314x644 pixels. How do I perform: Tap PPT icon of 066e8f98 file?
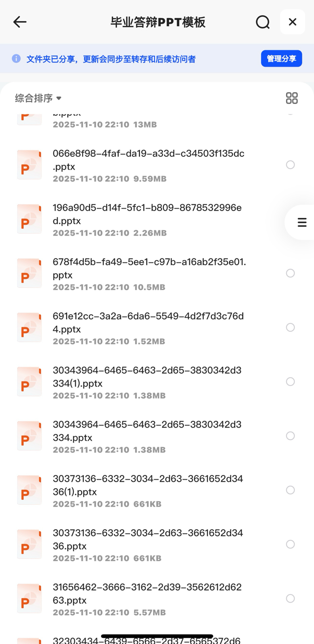[x=29, y=165]
